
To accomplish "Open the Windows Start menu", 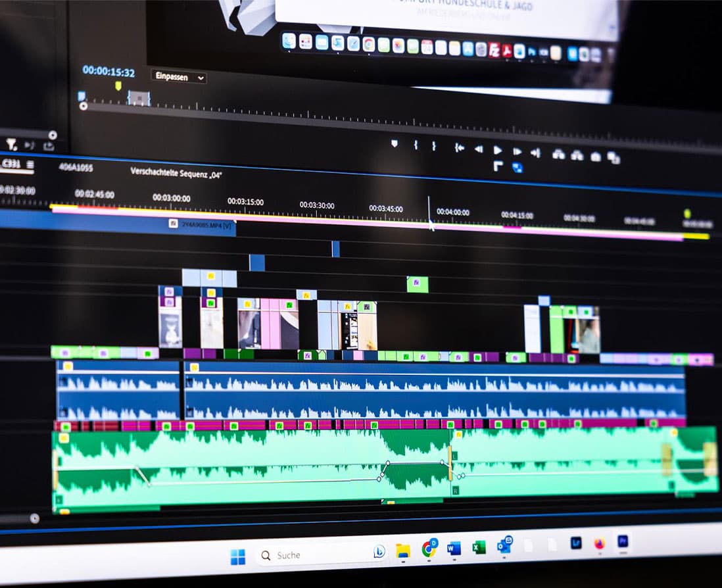I will [238, 557].
